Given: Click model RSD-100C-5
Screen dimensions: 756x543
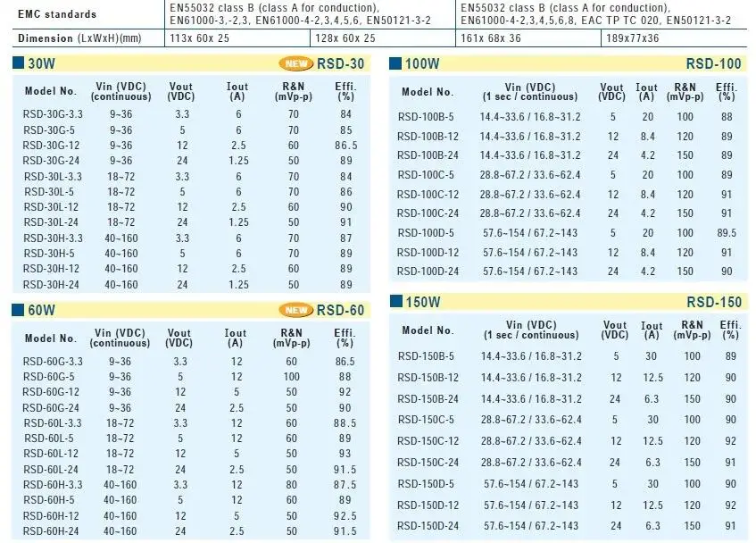Looking at the screenshot, I should tap(426, 175).
